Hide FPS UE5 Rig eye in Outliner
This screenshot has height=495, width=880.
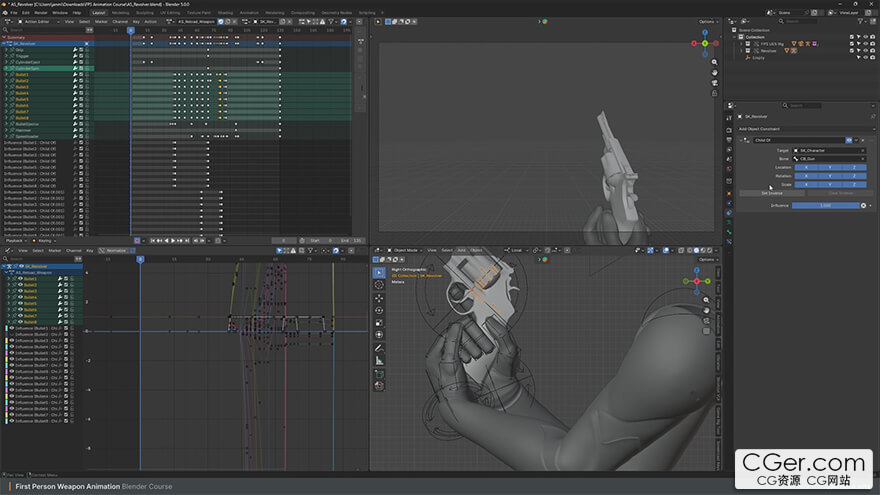click(x=865, y=44)
